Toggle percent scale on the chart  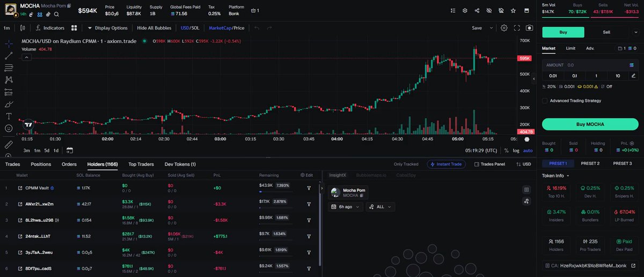506,150
